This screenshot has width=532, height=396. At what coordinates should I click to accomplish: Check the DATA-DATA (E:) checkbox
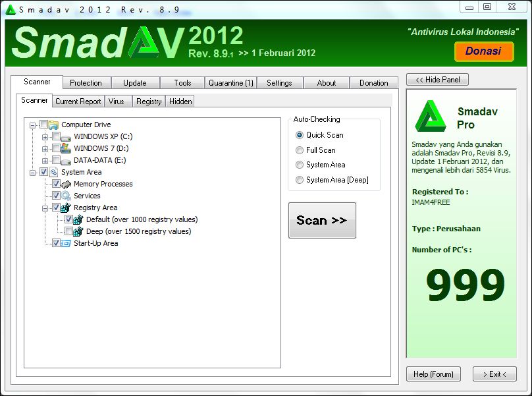56,160
